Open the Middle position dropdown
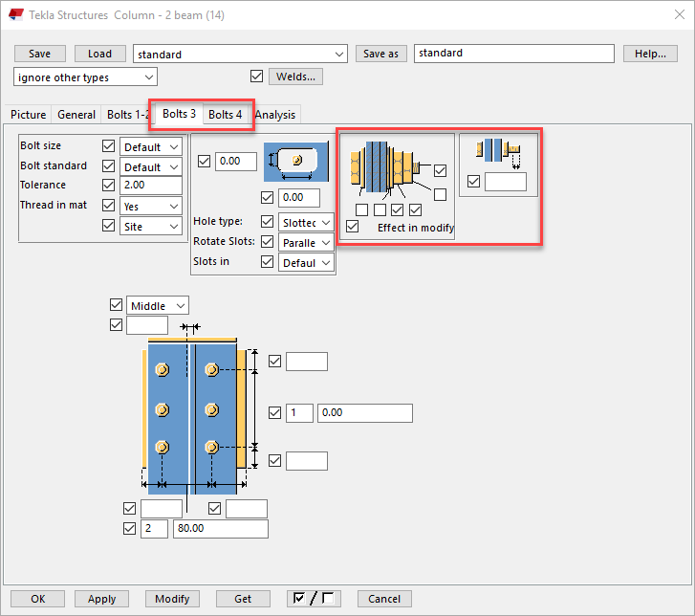Screen dimensions: 695x616 pyautogui.click(x=157, y=306)
